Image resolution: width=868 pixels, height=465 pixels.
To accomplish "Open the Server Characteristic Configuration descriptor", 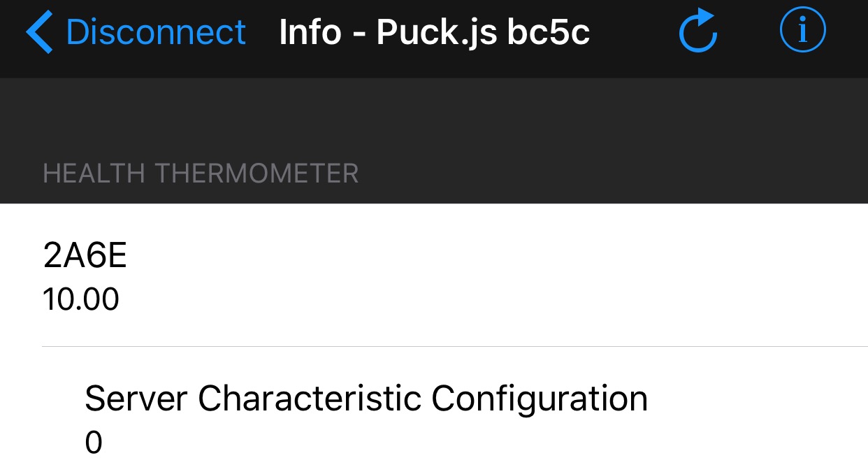I will pyautogui.click(x=366, y=399).
